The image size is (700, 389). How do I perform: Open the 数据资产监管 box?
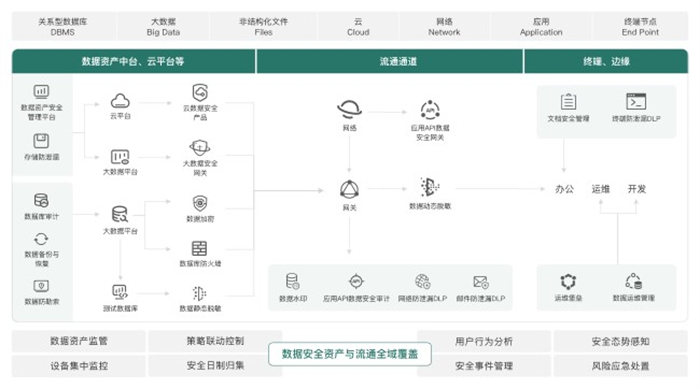pyautogui.click(x=79, y=341)
